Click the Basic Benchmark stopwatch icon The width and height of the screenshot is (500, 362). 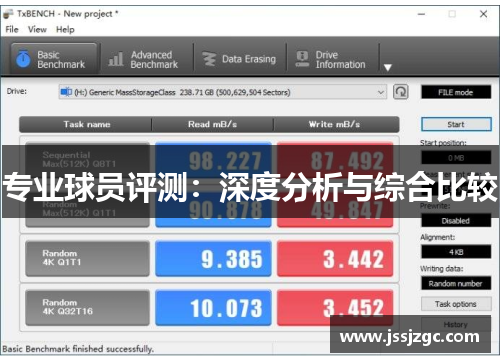click(23, 59)
